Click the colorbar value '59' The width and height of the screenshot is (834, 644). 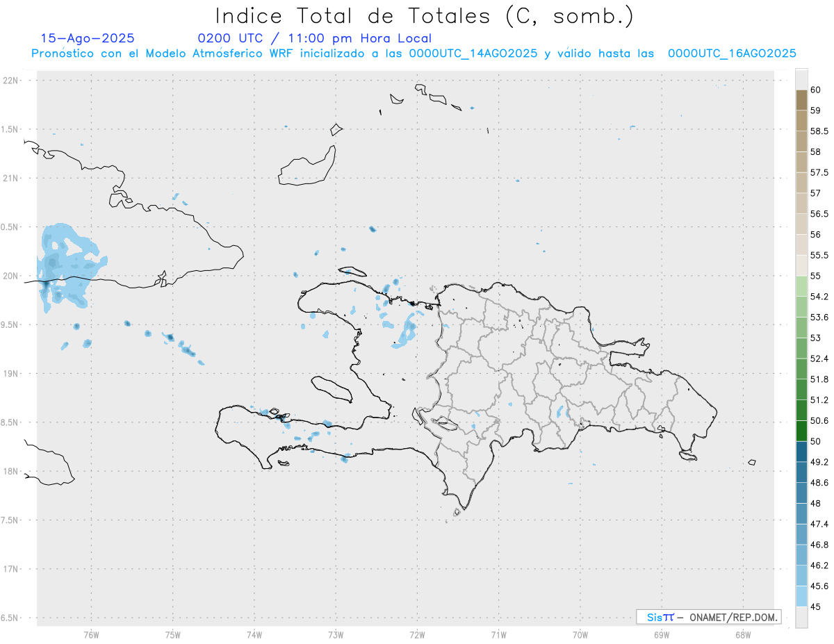coord(815,110)
